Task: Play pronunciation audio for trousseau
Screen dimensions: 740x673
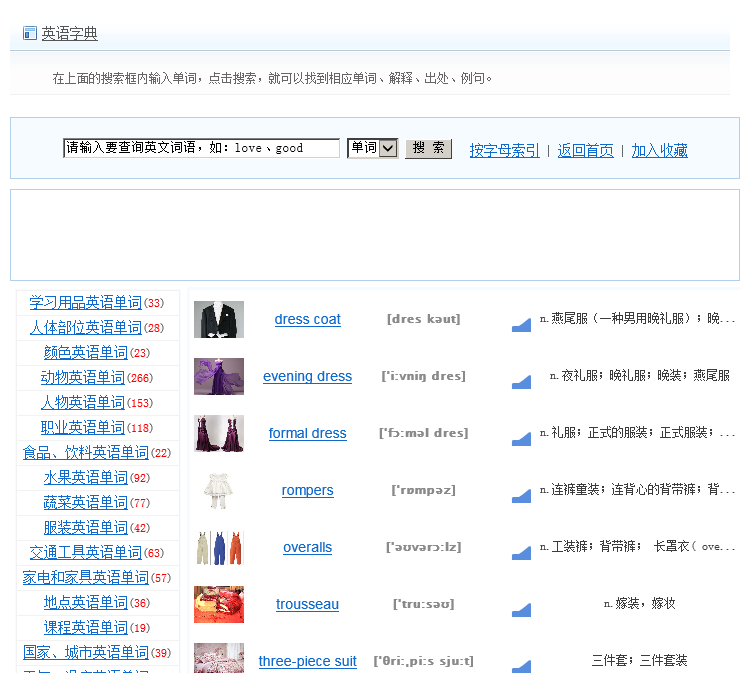Action: pos(521,610)
